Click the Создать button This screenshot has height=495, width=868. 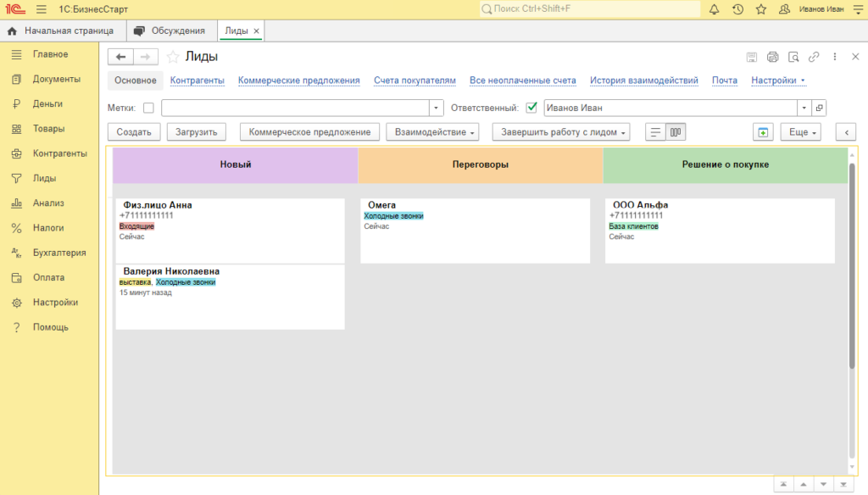coord(134,131)
